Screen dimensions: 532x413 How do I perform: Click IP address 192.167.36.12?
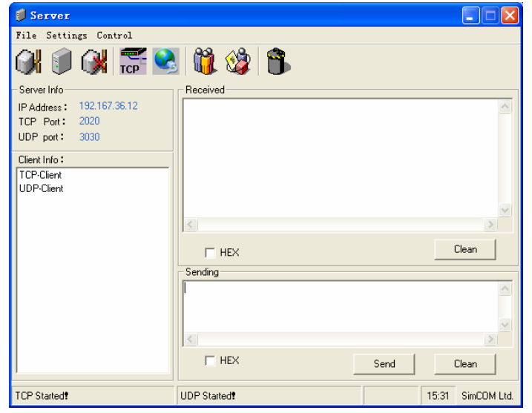[x=108, y=106]
